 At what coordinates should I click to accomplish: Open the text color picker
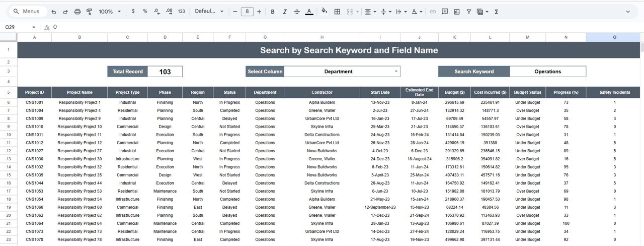tap(309, 11)
